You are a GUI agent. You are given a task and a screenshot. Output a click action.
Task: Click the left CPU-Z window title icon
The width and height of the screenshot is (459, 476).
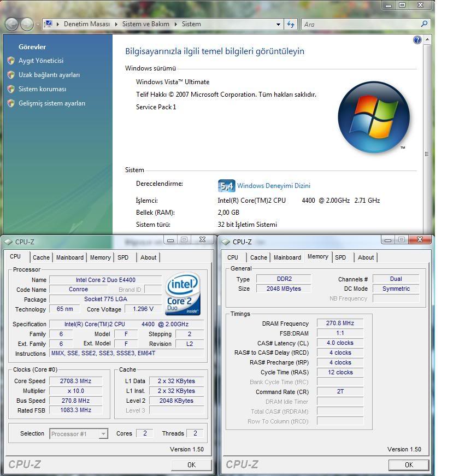pyautogui.click(x=8, y=242)
